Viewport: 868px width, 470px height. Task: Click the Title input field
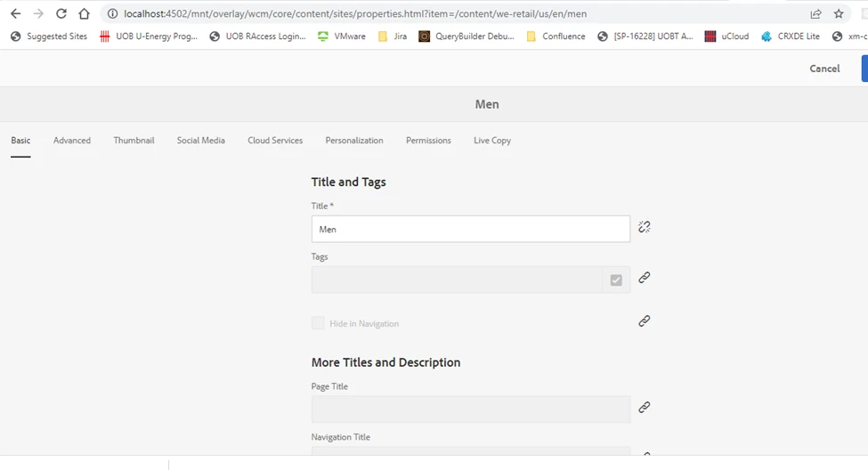(x=471, y=229)
